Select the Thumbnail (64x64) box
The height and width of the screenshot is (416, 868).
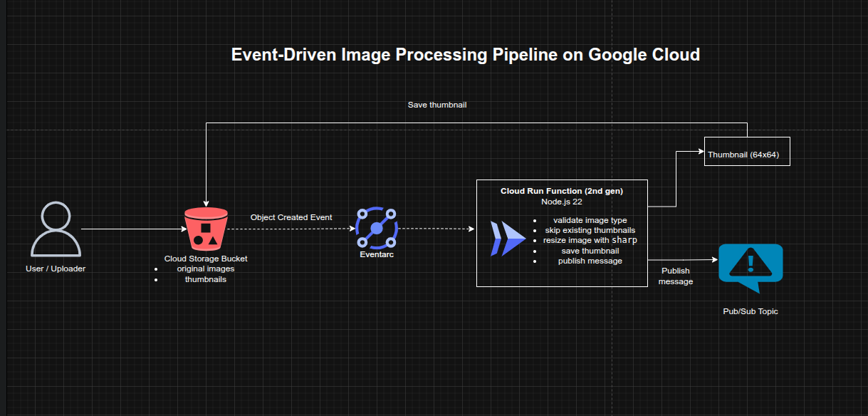pyautogui.click(x=746, y=151)
